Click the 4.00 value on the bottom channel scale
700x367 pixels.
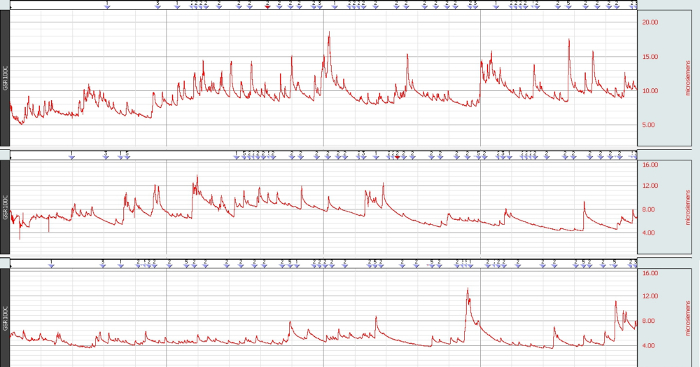coord(649,346)
